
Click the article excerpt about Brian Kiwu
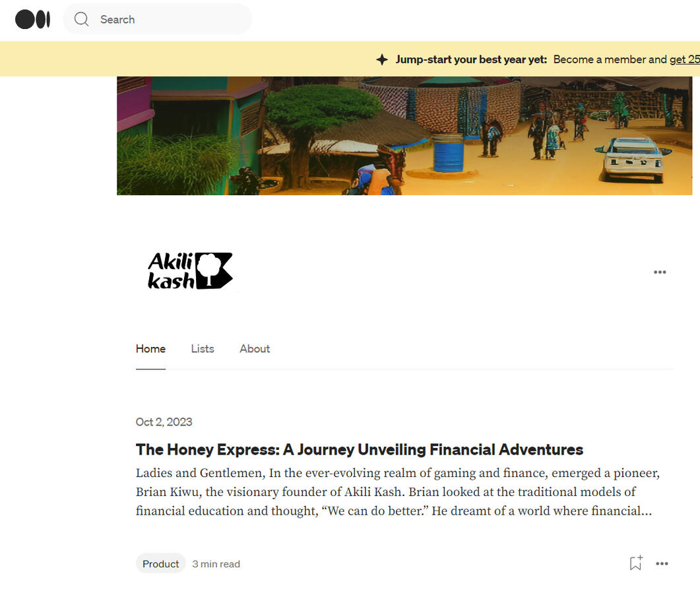click(x=398, y=492)
